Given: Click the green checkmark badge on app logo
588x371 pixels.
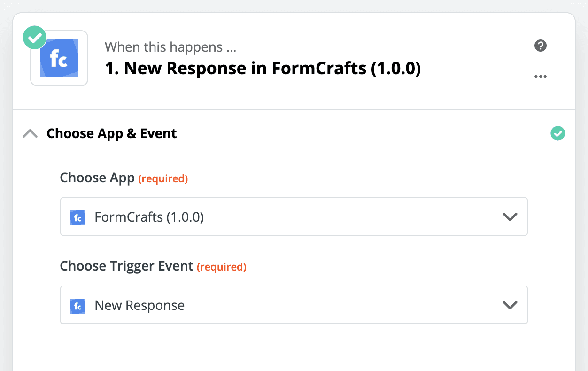Looking at the screenshot, I should tap(35, 38).
